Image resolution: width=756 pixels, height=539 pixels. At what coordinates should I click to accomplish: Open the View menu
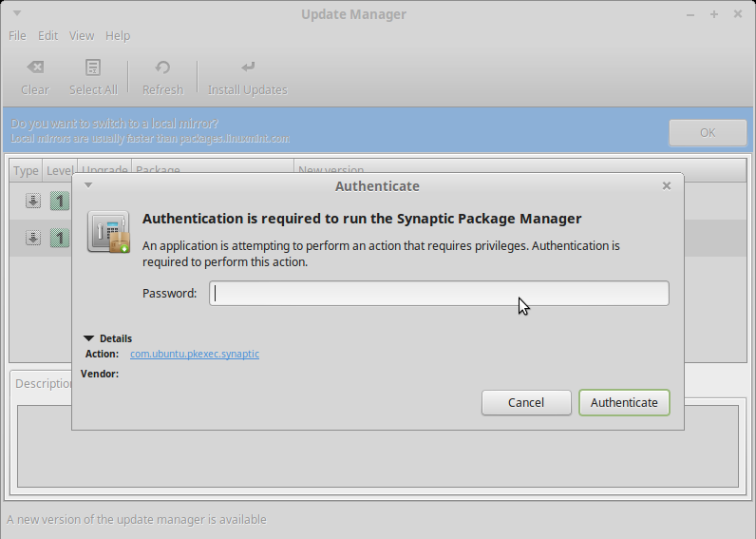click(82, 36)
